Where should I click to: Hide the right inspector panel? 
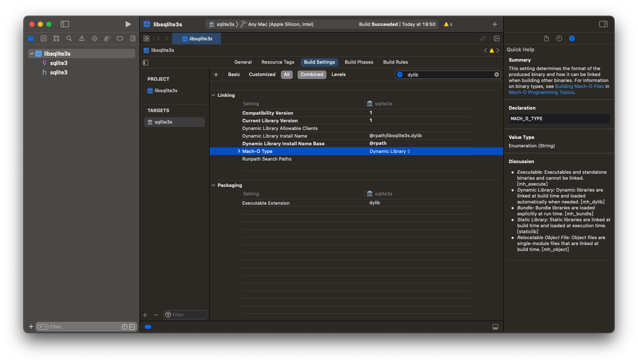coord(603,24)
